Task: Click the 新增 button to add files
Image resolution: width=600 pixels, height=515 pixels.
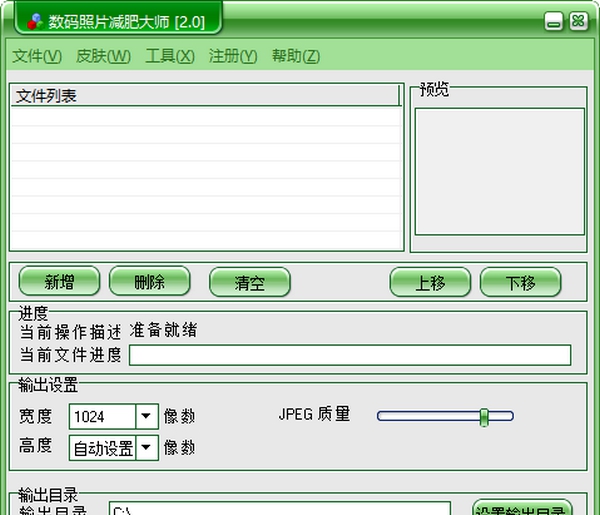Action: click(x=59, y=282)
